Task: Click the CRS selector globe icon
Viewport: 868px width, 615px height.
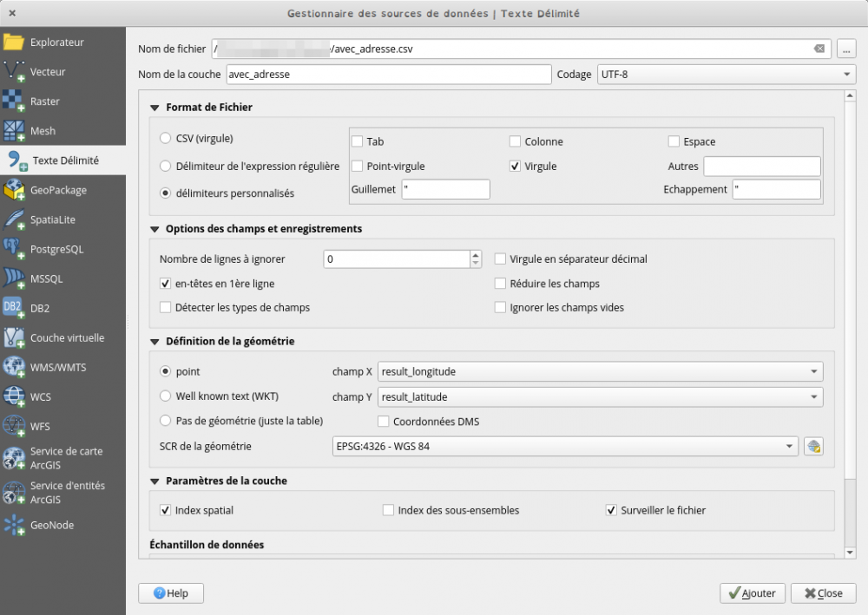Action: coord(814,447)
